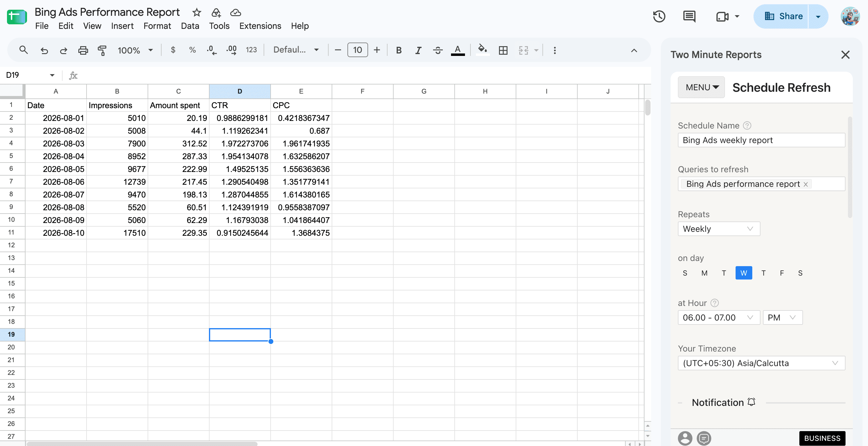This screenshot has width=868, height=446.
Task: Redo the last action
Action: pos(63,50)
